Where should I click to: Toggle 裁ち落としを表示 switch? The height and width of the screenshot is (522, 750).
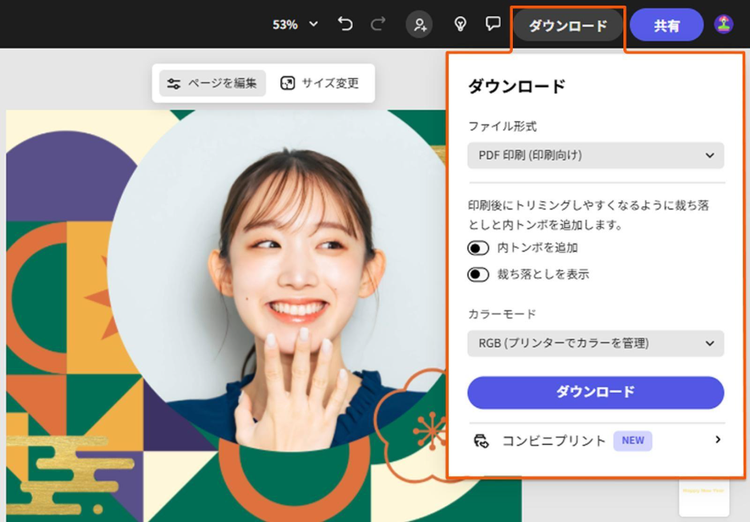tap(478, 275)
